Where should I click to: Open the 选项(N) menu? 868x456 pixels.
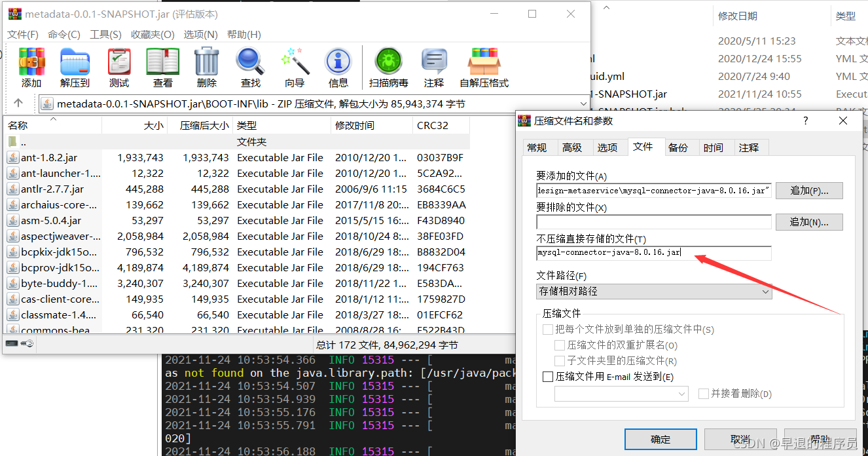[x=200, y=34]
